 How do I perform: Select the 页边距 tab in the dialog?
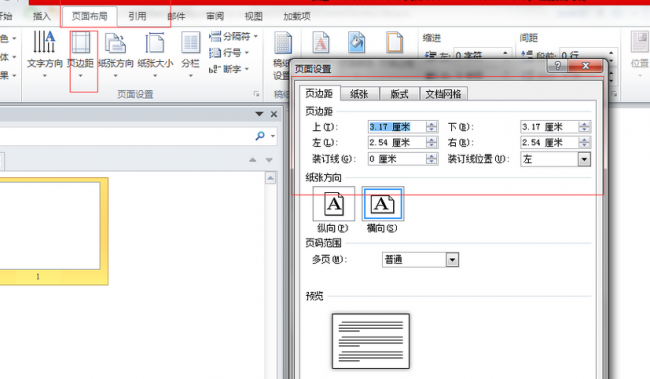(319, 94)
